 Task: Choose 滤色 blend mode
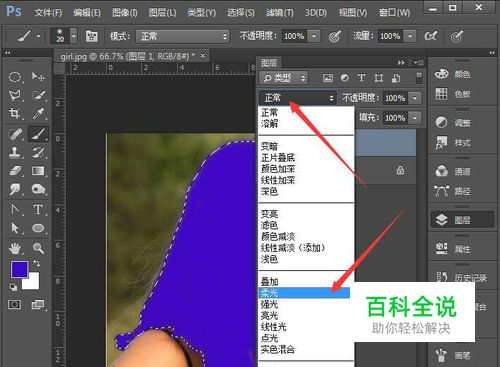(269, 225)
